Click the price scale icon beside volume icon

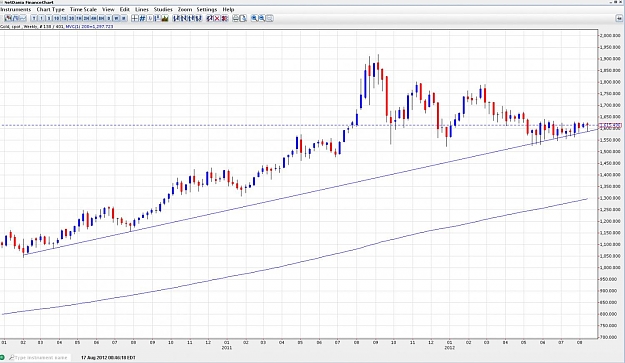click(157, 18)
